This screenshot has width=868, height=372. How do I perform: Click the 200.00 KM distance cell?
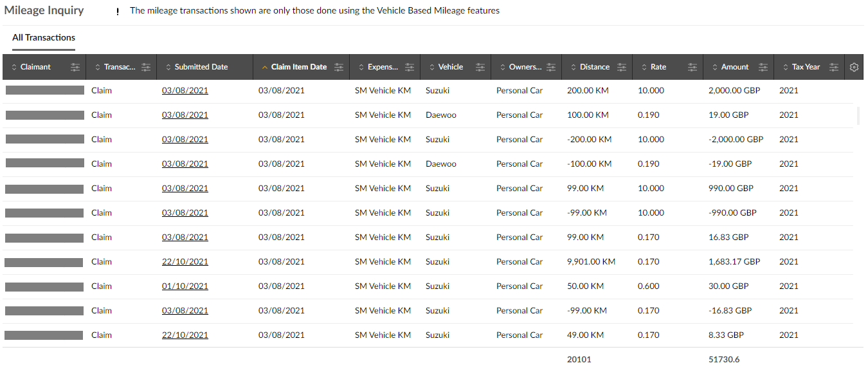coord(588,91)
